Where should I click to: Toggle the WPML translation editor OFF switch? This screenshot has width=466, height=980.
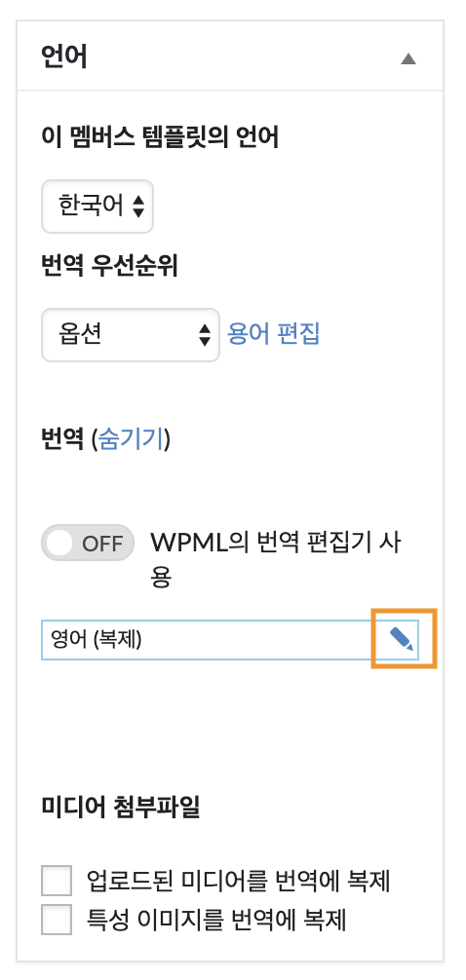[88, 543]
